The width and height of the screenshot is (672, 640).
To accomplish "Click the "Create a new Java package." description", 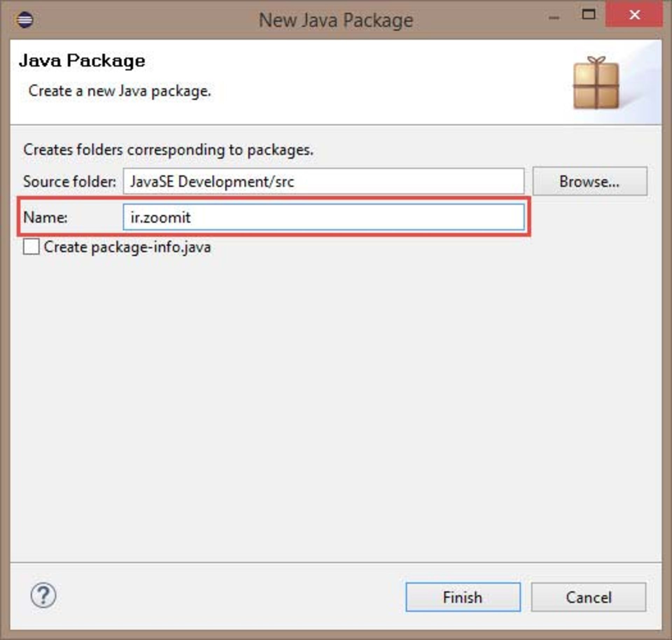I will click(x=120, y=91).
